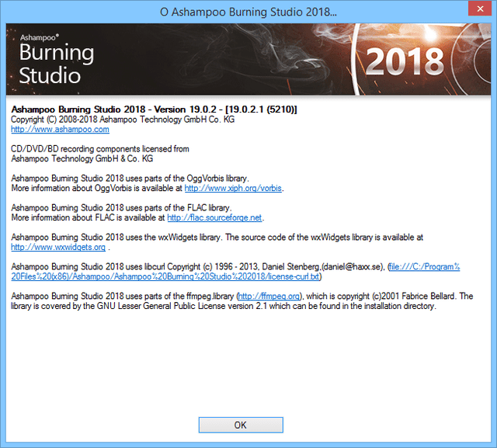Viewport: 497px width, 448px height.
Task: Click the bold version 19.0.2 heading
Action: tap(154, 109)
